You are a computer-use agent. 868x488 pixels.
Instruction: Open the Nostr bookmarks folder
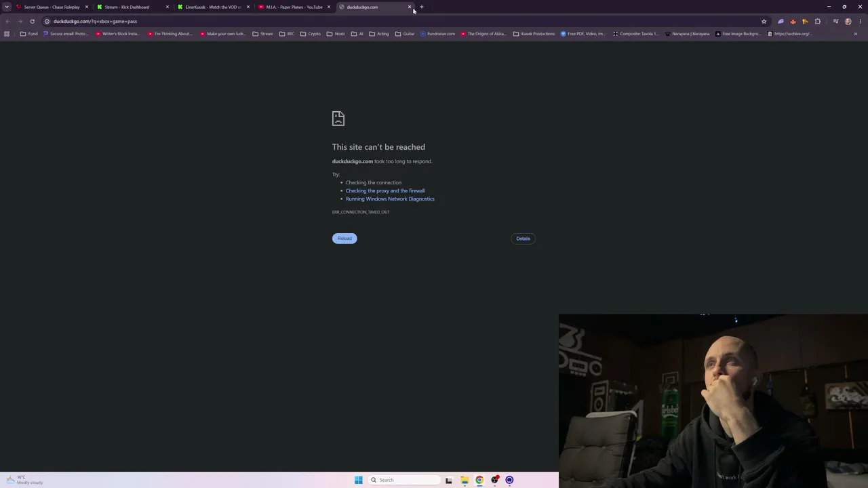tap(336, 34)
